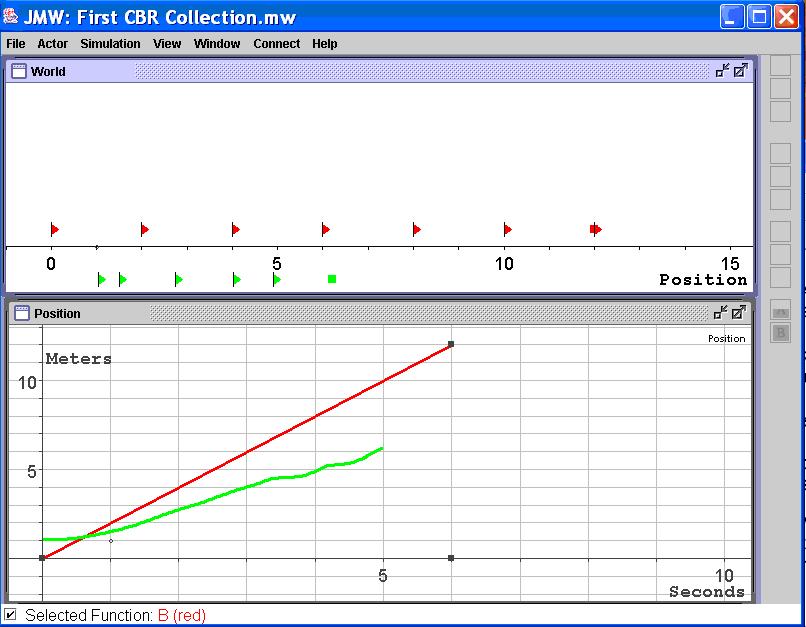The image size is (806, 627).
Task: Click the B button in right sidebar
Action: (780, 333)
